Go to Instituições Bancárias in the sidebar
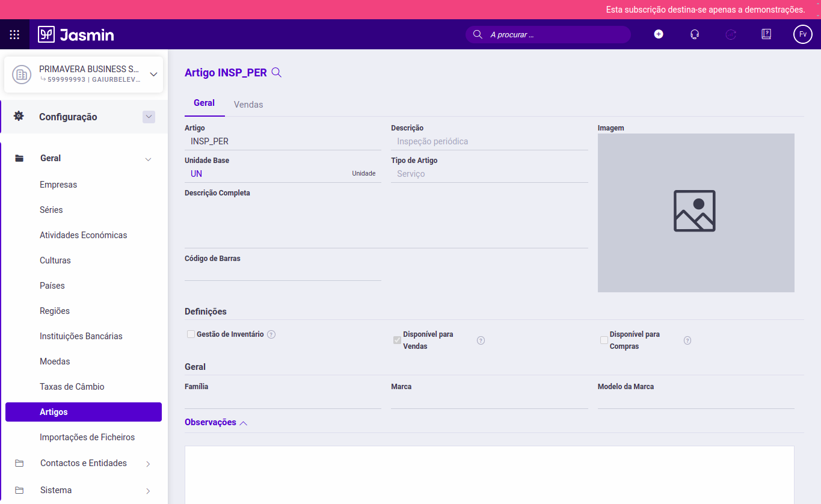821x504 pixels. (81, 336)
